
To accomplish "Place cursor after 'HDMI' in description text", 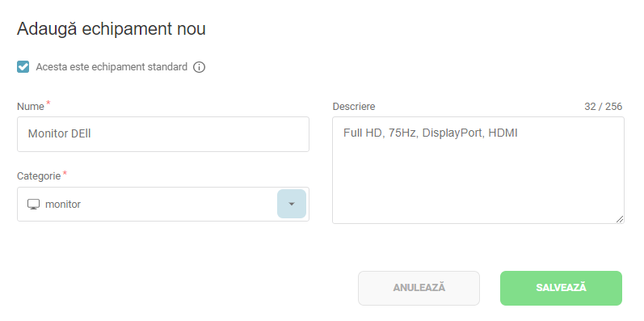I will tap(518, 133).
